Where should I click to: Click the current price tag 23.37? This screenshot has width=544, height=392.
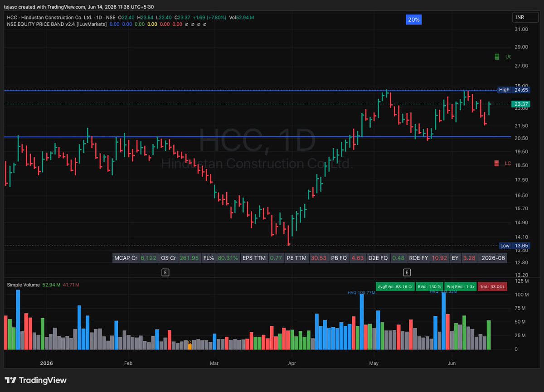521,104
